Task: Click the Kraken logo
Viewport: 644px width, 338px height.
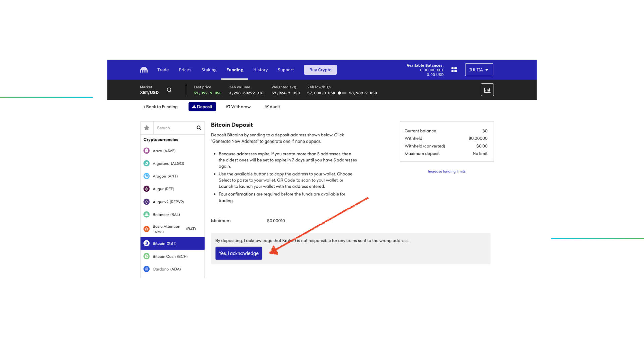Action: [x=144, y=69]
